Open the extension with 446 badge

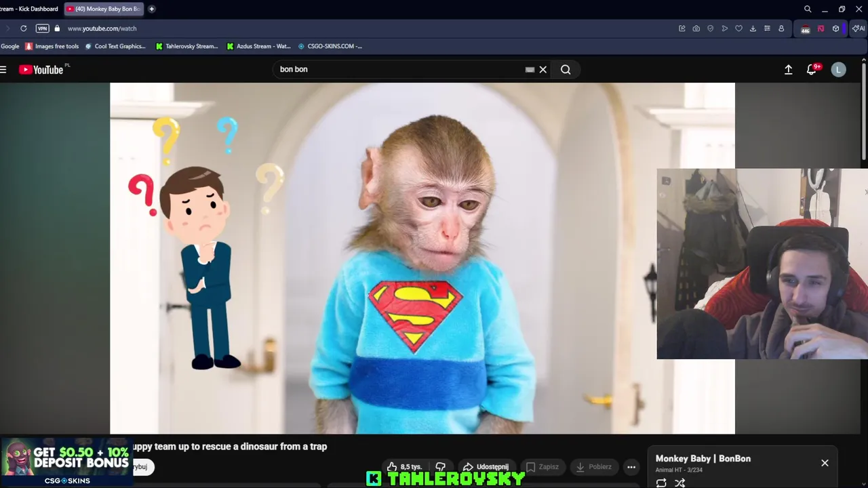(x=806, y=29)
